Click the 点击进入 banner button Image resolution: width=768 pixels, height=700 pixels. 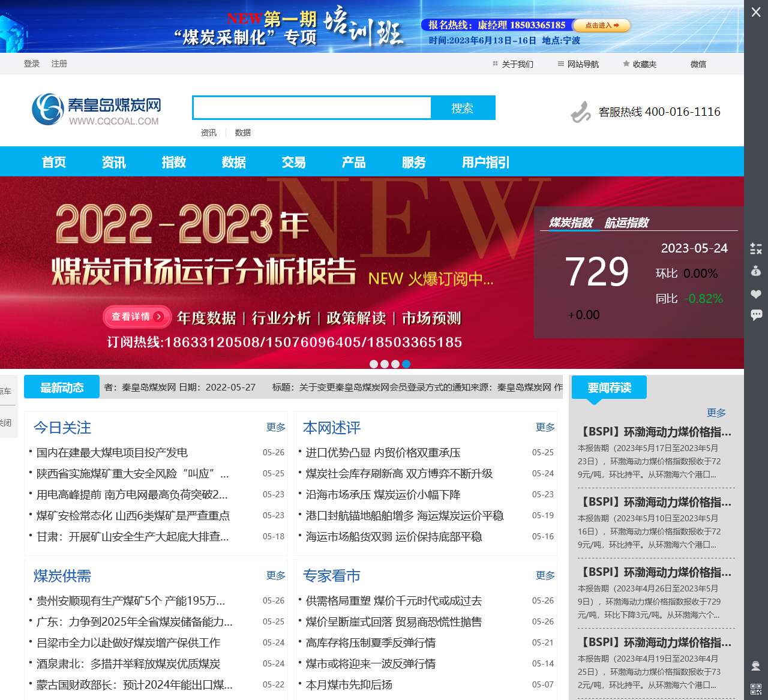pyautogui.click(x=602, y=25)
